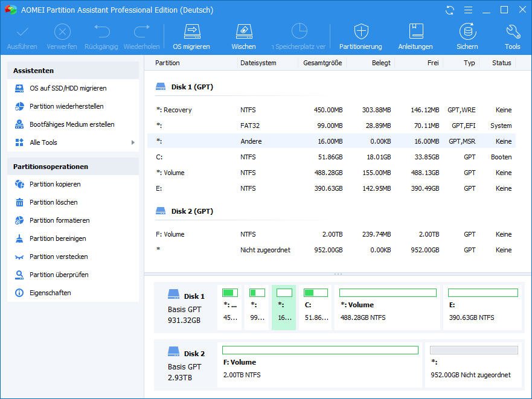The height and width of the screenshot is (399, 532).
Task: Expand the Alle Tools submenu arrow
Action: (133, 142)
